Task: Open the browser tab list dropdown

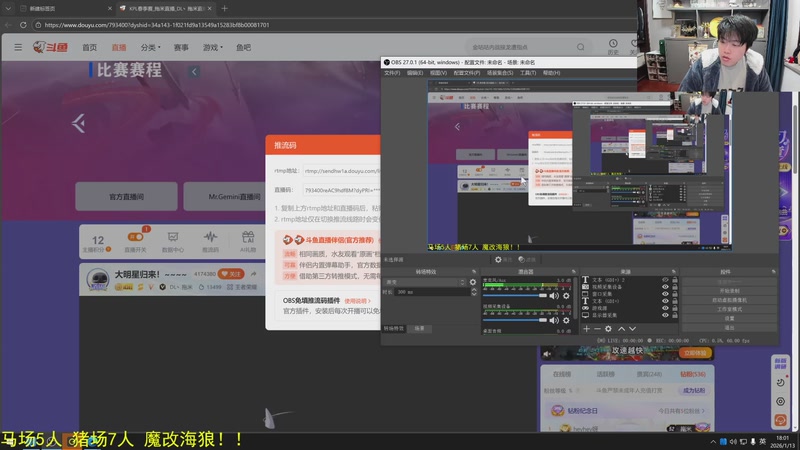Action: [8, 8]
